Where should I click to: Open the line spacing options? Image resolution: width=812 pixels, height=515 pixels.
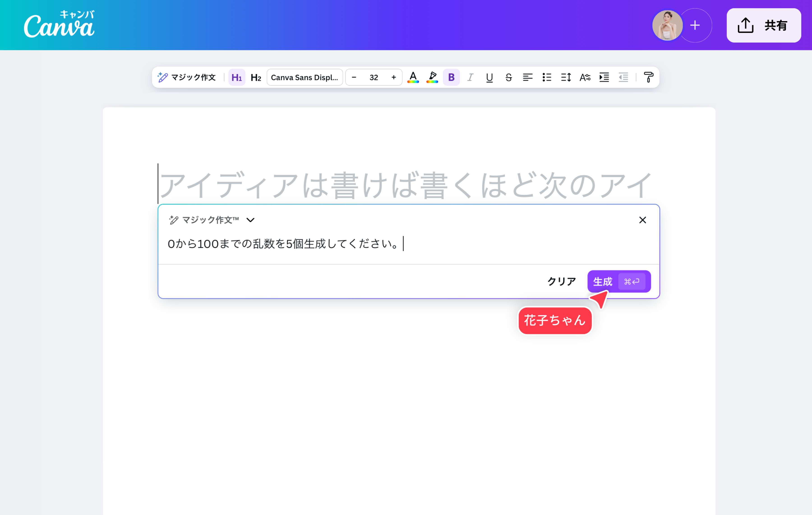[x=566, y=78]
